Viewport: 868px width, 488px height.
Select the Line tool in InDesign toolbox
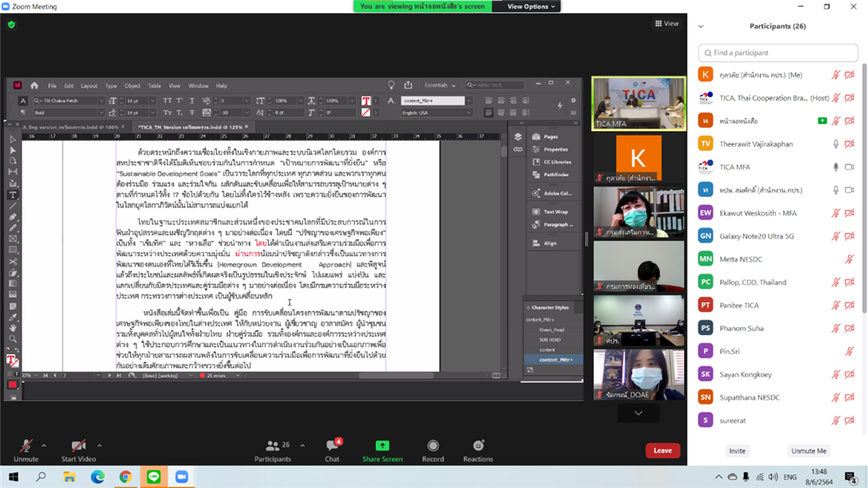(13, 206)
